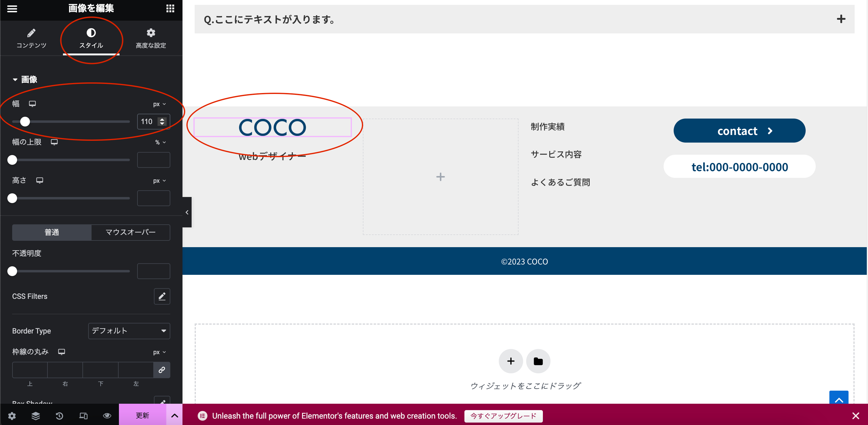This screenshot has height=425, width=868.
Task: Enter responsive mode via device icon
Action: [83, 416]
